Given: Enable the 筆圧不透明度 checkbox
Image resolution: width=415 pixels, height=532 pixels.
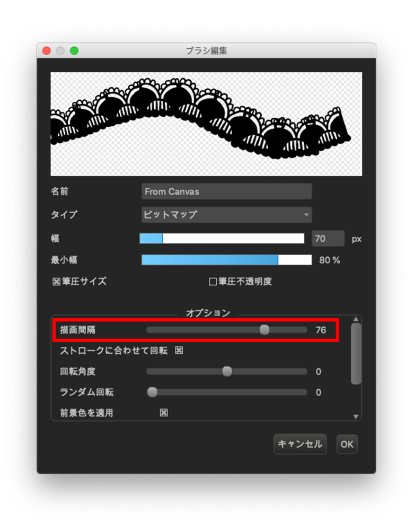Looking at the screenshot, I should (213, 282).
